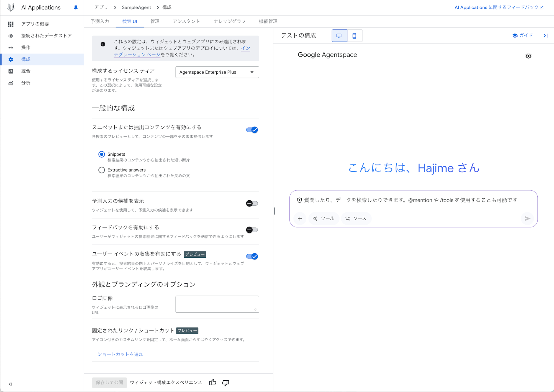Click the プレビュー badge beside 固定されたリンク

187,330
